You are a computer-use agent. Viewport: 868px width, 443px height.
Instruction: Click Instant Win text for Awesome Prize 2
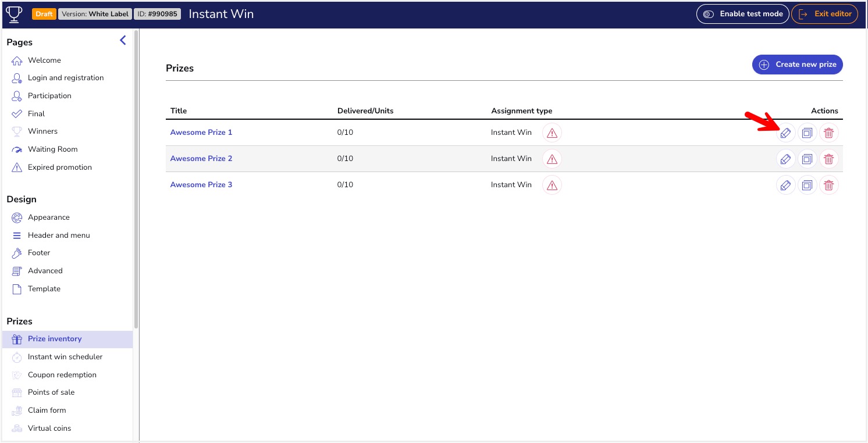pyautogui.click(x=511, y=159)
